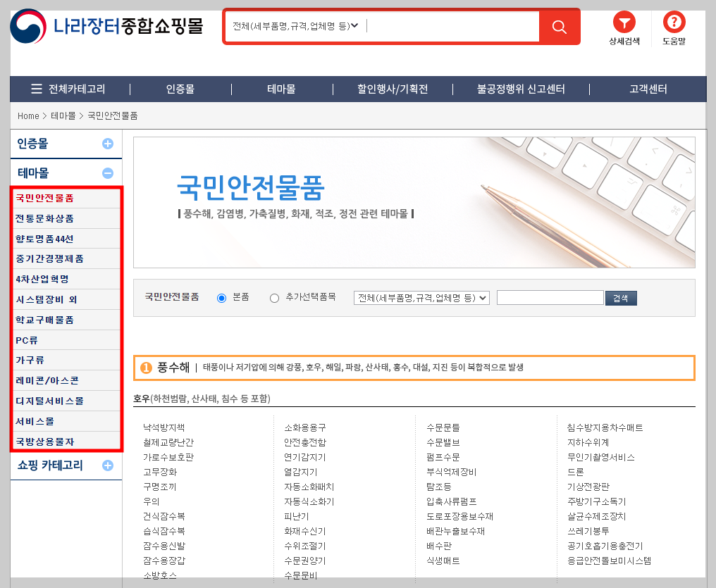Open 도움말 question mark icon
The width and height of the screenshot is (716, 588).
pos(674,22)
